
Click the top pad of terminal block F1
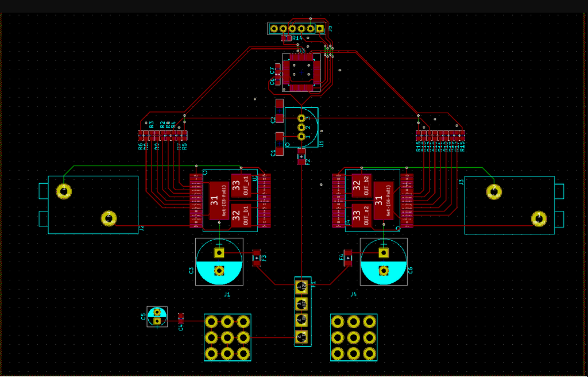tap(301, 287)
